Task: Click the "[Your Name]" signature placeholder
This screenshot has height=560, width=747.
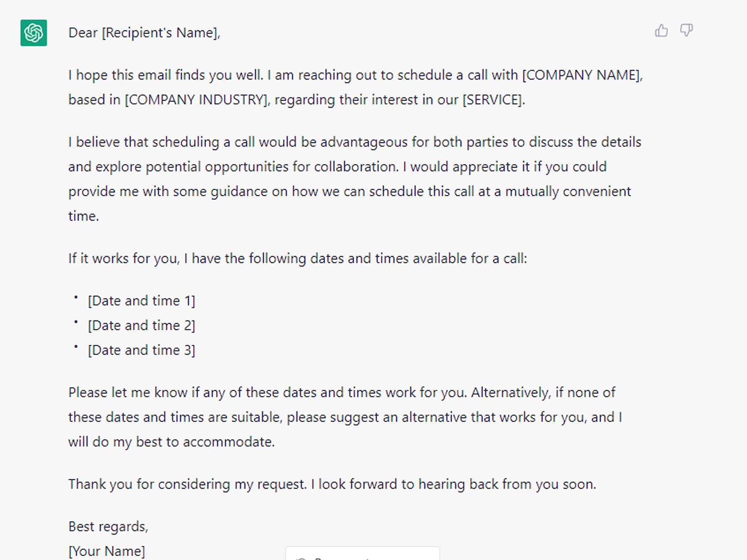Action: pos(107,551)
